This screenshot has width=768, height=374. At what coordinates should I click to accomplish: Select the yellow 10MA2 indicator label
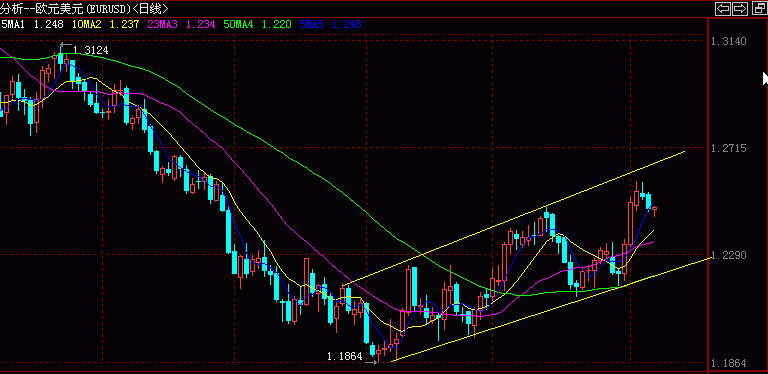(x=86, y=24)
